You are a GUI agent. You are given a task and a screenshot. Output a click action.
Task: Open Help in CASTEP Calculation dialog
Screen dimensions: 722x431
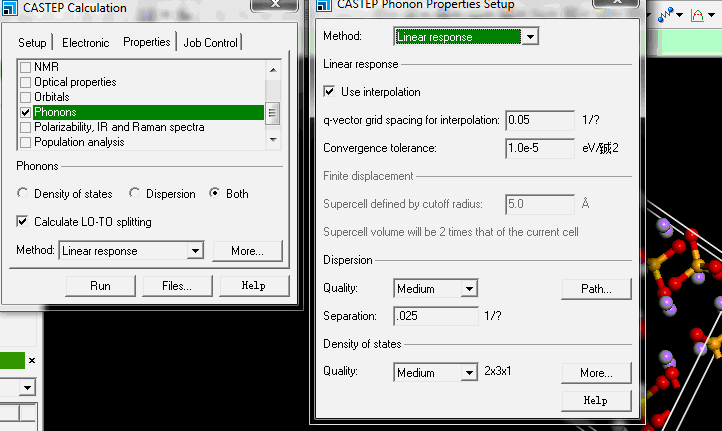[254, 286]
